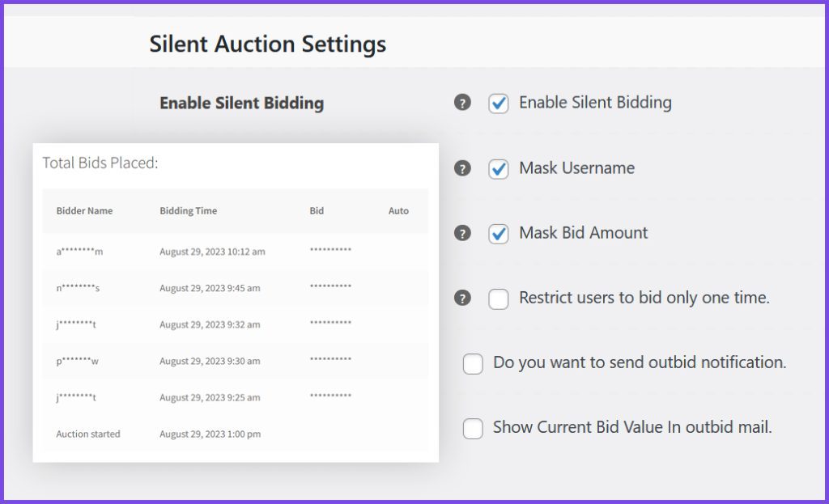Click the Silent Auction Settings title
Viewport: 829px width, 504px height.
point(266,44)
